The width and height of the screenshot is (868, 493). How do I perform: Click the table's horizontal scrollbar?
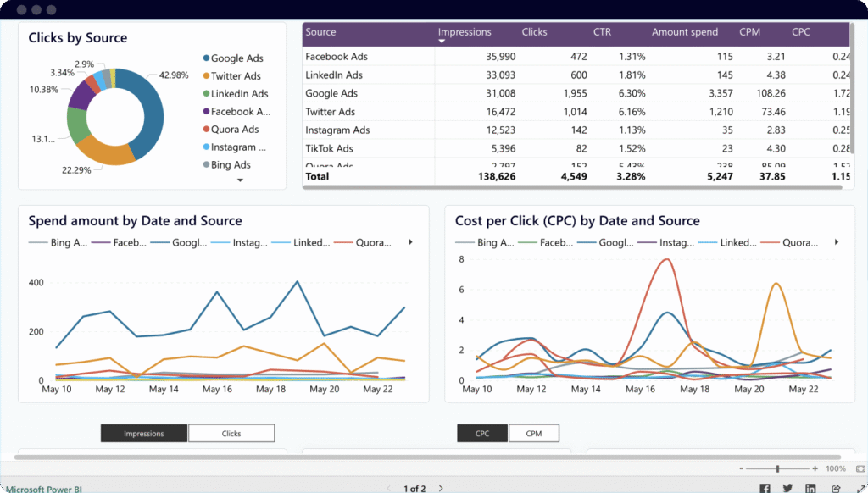[572, 187]
